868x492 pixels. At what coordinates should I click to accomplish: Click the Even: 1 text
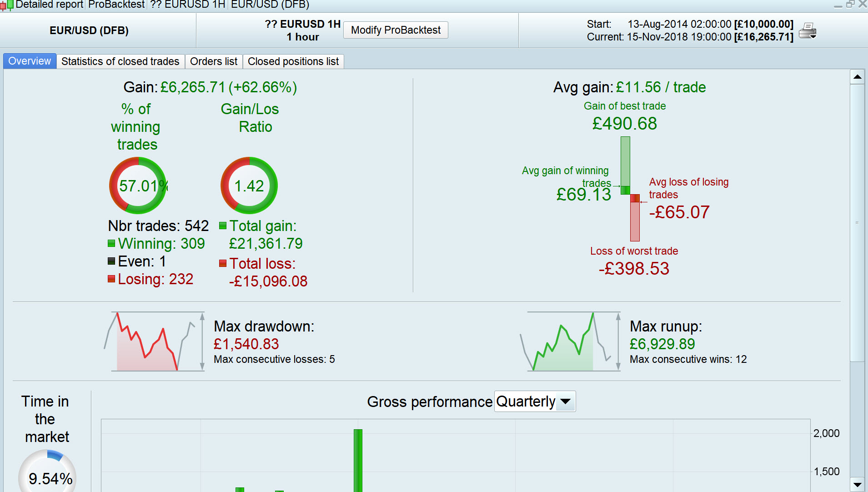coord(142,261)
